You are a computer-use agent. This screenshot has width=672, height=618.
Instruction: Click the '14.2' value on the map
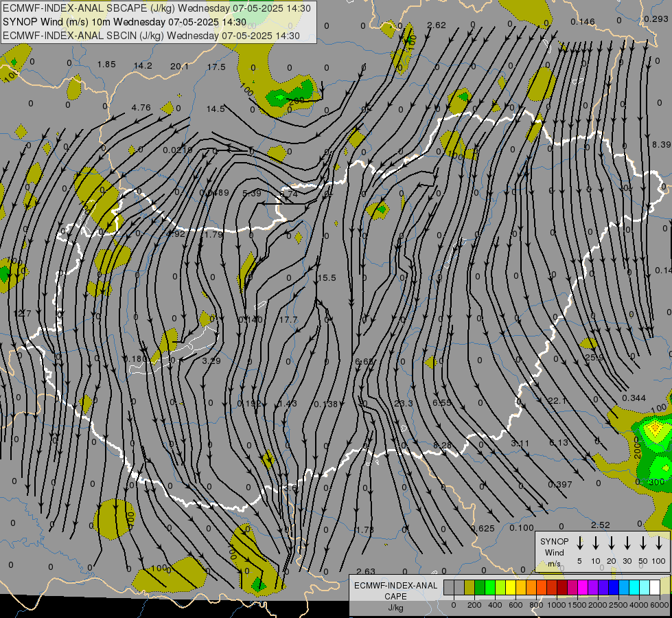point(143,66)
